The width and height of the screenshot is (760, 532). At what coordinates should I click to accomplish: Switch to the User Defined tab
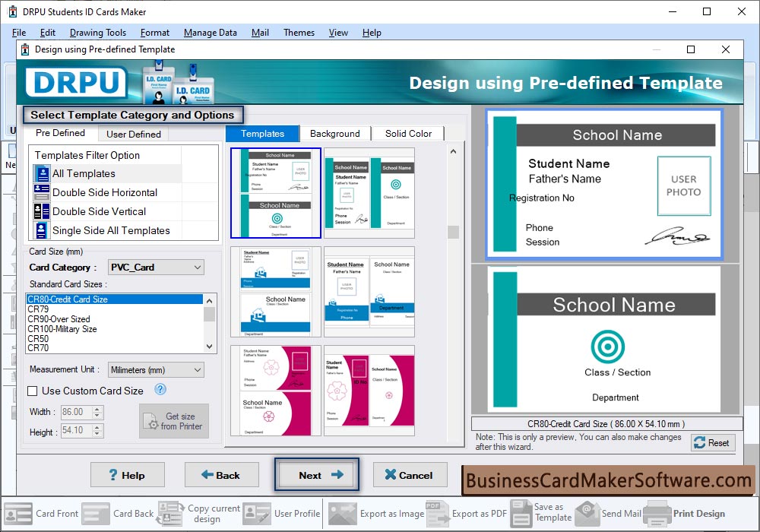[x=133, y=135]
